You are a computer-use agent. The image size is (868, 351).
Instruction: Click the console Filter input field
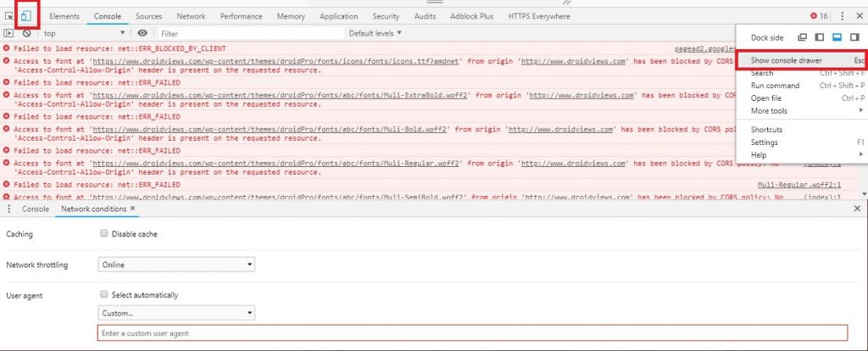click(x=251, y=34)
